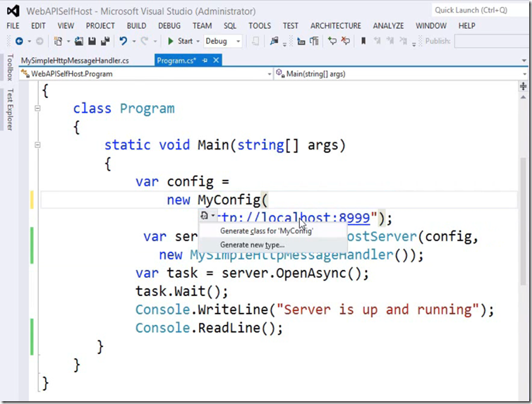This screenshot has width=532, height=404.
Task: Open the Start button dropdown arrow
Action: tap(198, 42)
